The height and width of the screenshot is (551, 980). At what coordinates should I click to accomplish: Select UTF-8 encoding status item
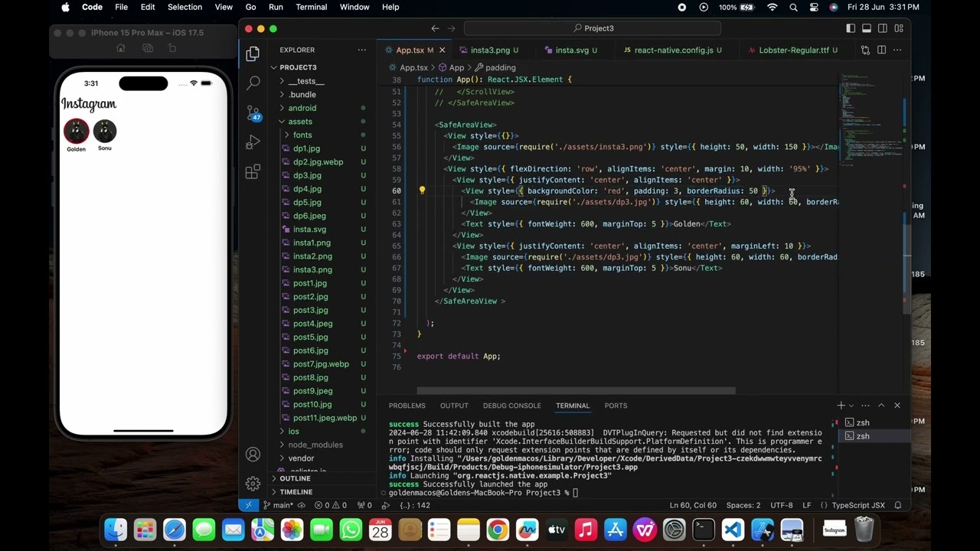click(782, 505)
